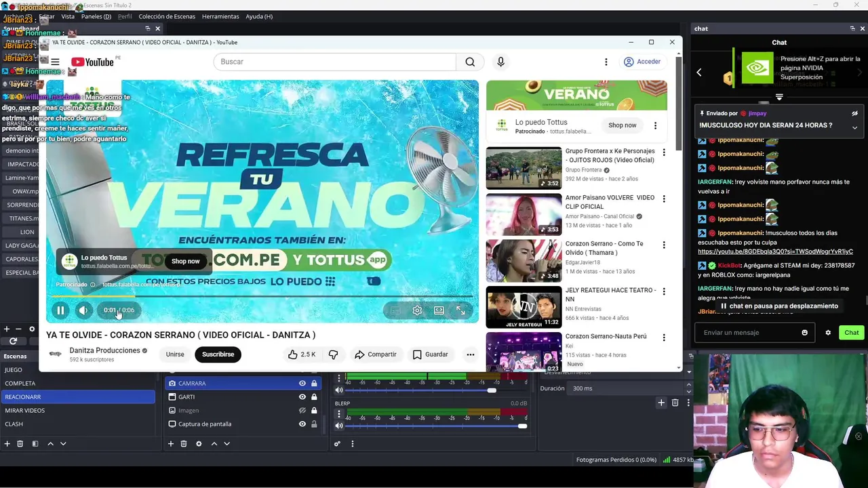Add a new source with the plus icon
This screenshot has height=488, width=868.
171,444
